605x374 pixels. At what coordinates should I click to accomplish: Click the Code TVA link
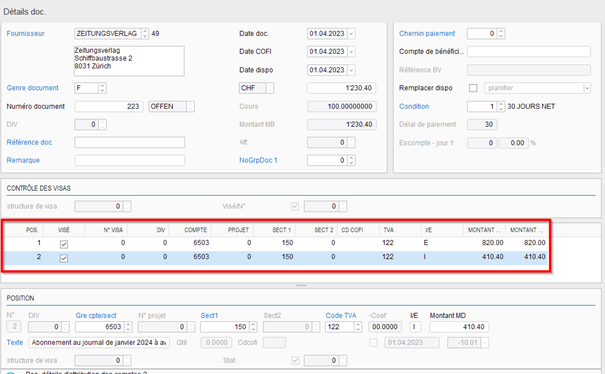click(x=341, y=315)
